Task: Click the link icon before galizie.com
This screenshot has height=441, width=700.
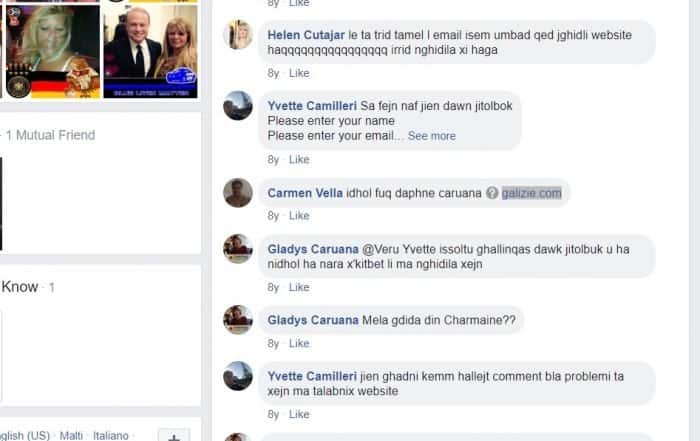Action: [x=492, y=193]
